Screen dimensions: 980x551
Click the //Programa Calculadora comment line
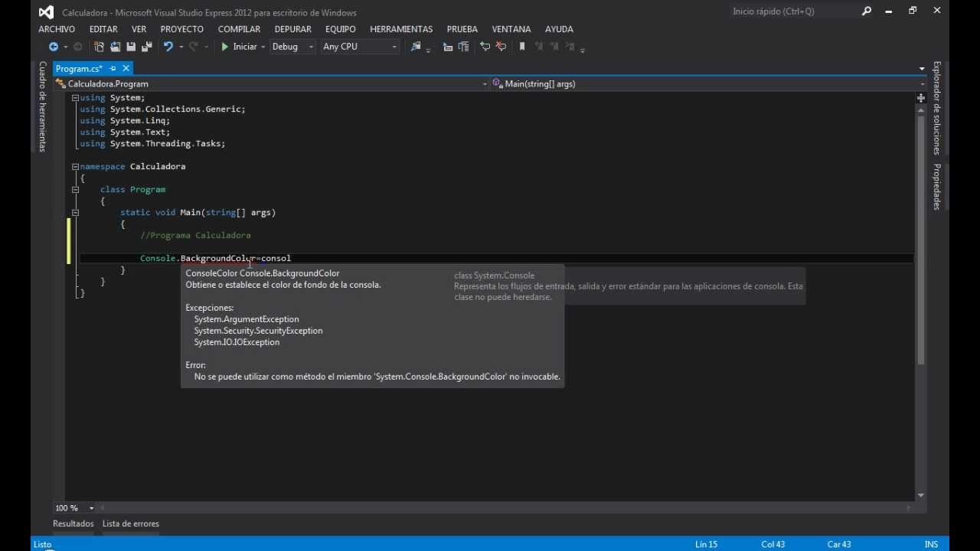coord(195,236)
